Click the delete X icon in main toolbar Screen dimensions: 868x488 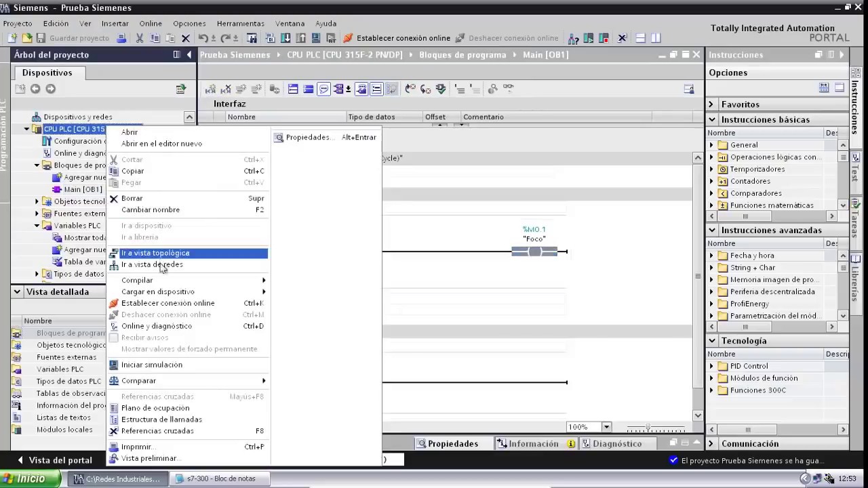click(185, 39)
